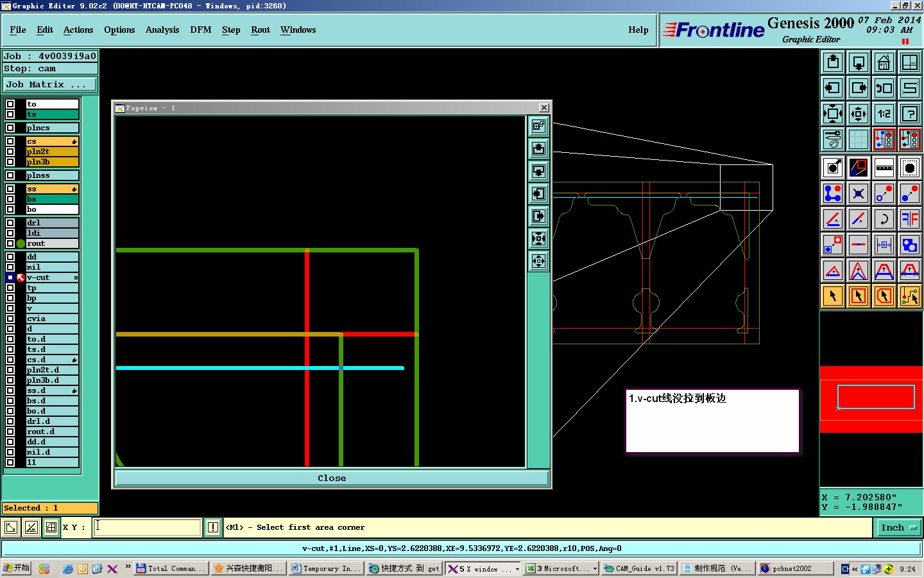Click the pan up icon in main toolbar
Viewport: 924px width, 578px height.
[833, 62]
